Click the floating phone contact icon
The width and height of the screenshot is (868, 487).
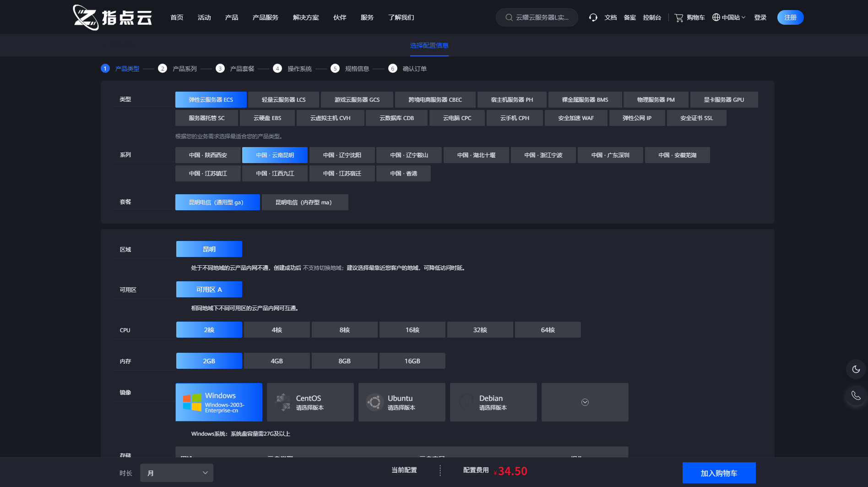[x=856, y=395]
